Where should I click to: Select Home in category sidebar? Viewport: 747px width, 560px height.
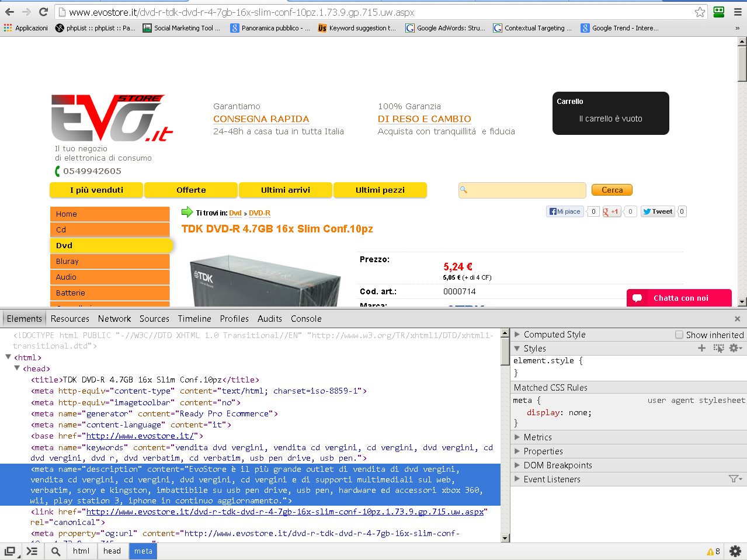110,214
